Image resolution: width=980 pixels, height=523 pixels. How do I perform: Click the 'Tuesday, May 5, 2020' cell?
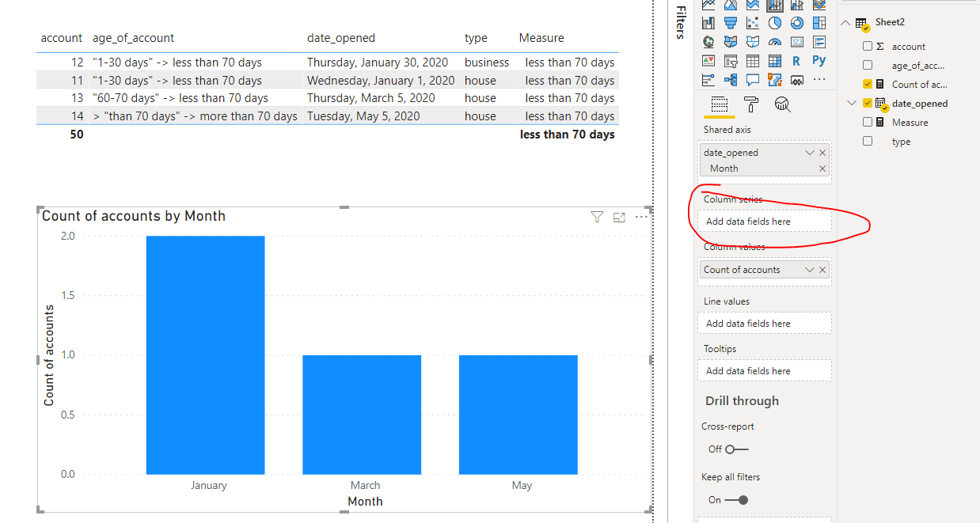pyautogui.click(x=363, y=116)
